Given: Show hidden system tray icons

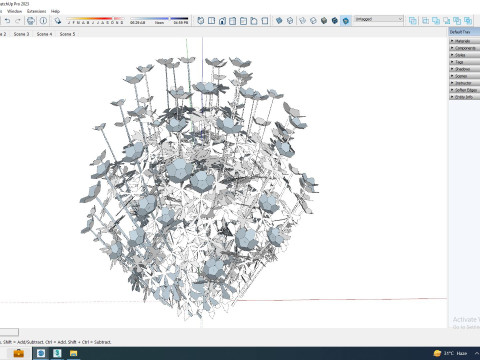Looking at the screenshot, I should point(477,353).
